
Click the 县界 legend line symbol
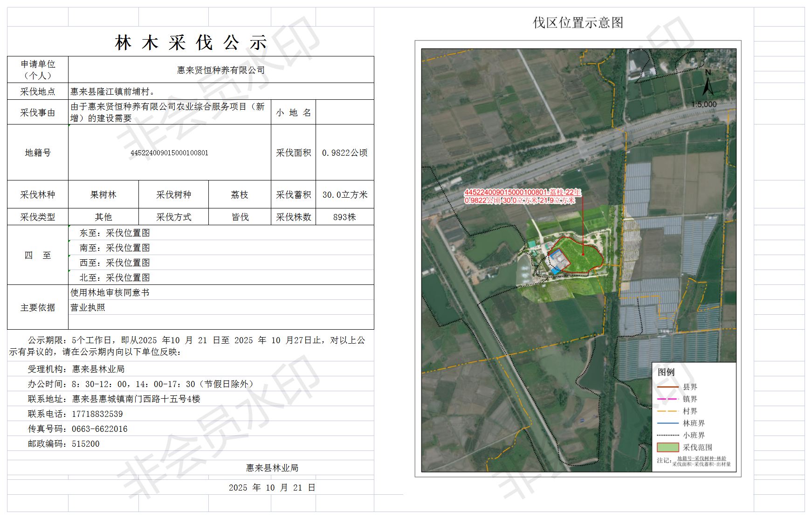(x=667, y=387)
